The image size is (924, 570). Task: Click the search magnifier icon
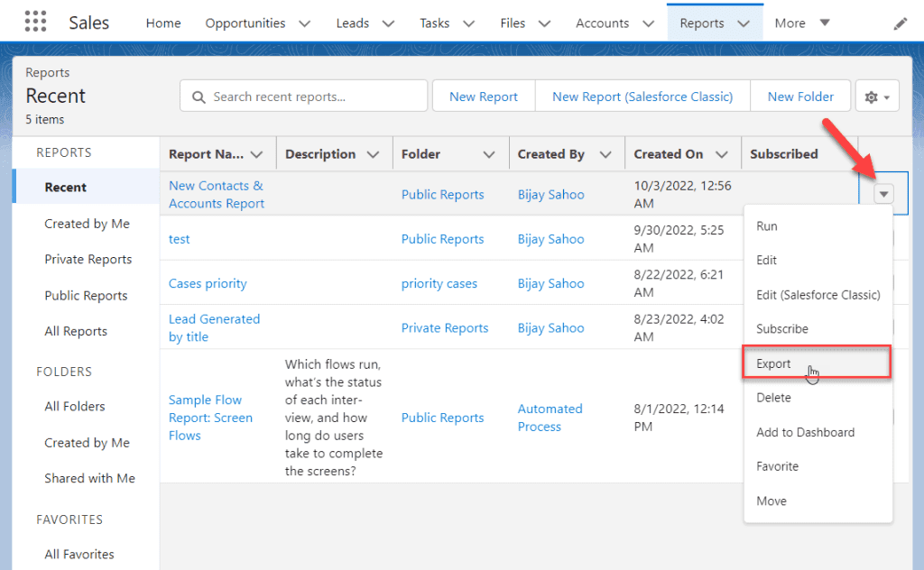pos(199,97)
